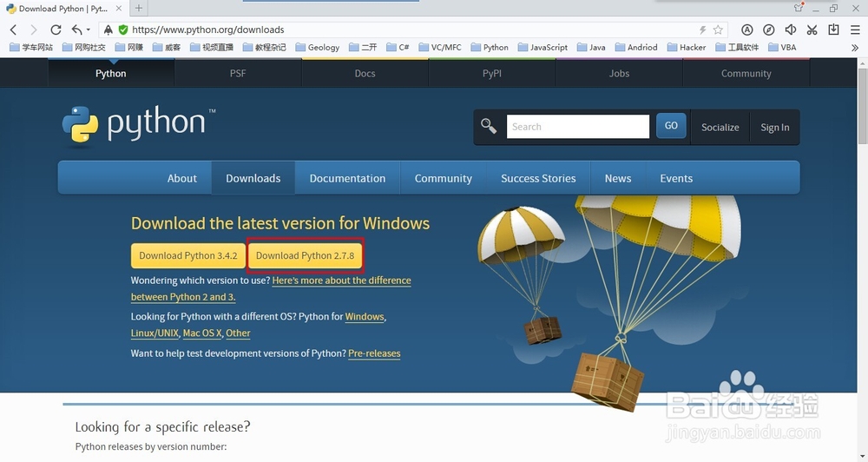Open the 学车网站 bookmark folder
Image resolution: width=868 pixels, height=462 pixels.
coord(31,48)
